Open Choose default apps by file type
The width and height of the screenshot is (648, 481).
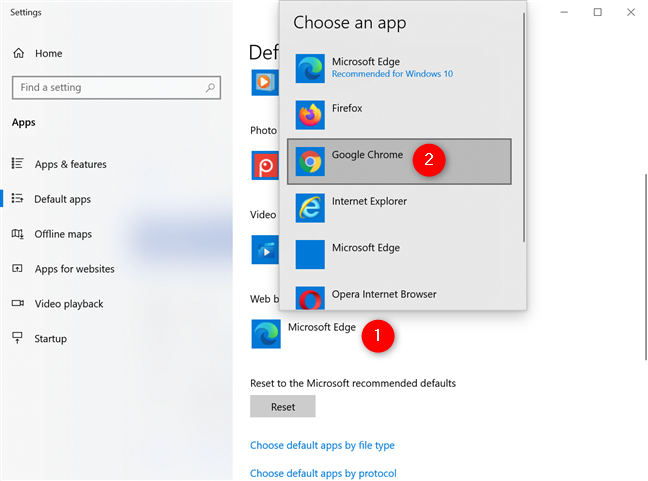click(x=322, y=445)
